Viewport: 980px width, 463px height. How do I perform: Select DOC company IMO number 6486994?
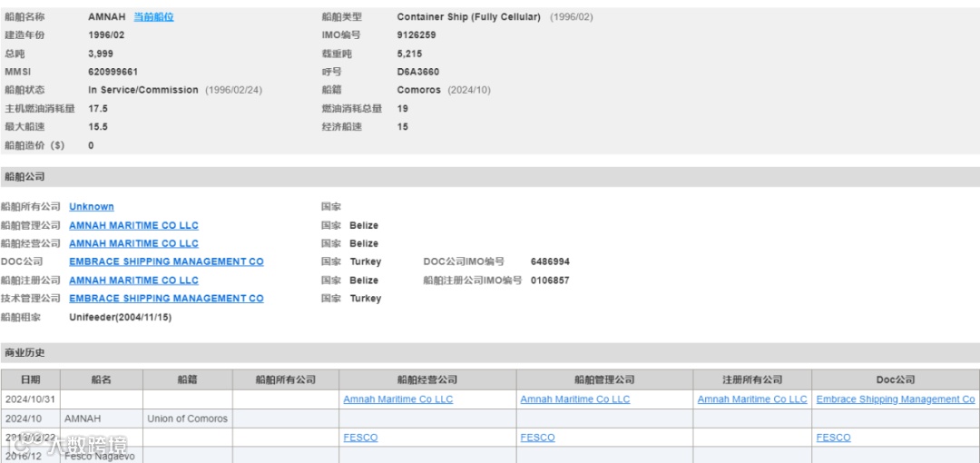point(550,261)
